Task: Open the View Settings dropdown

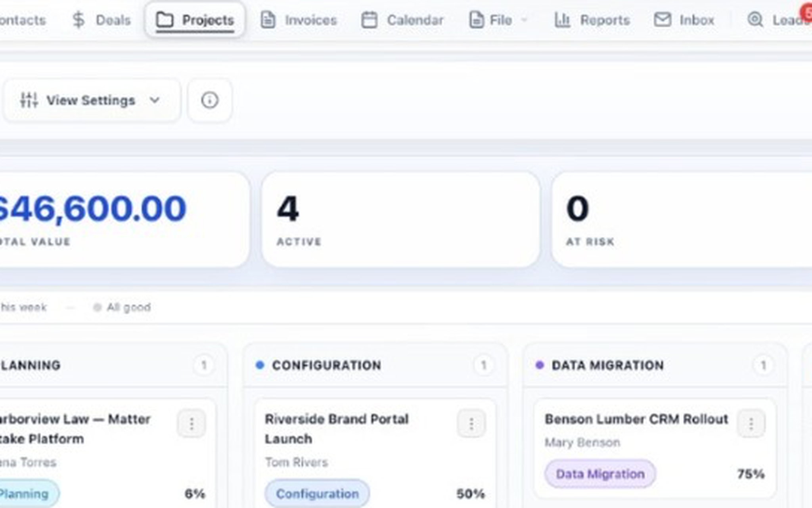Action: [x=92, y=100]
